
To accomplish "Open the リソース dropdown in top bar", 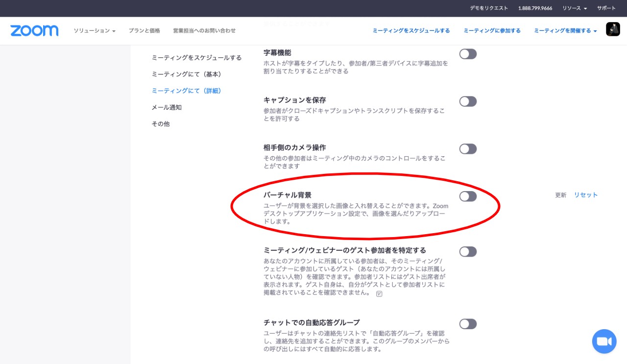I will pos(574,8).
